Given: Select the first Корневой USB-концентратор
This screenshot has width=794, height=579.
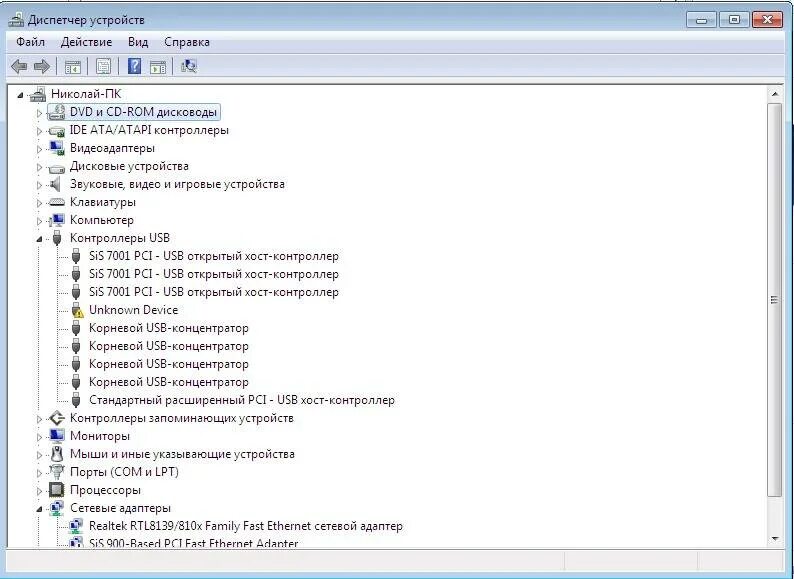Looking at the screenshot, I should click(169, 328).
